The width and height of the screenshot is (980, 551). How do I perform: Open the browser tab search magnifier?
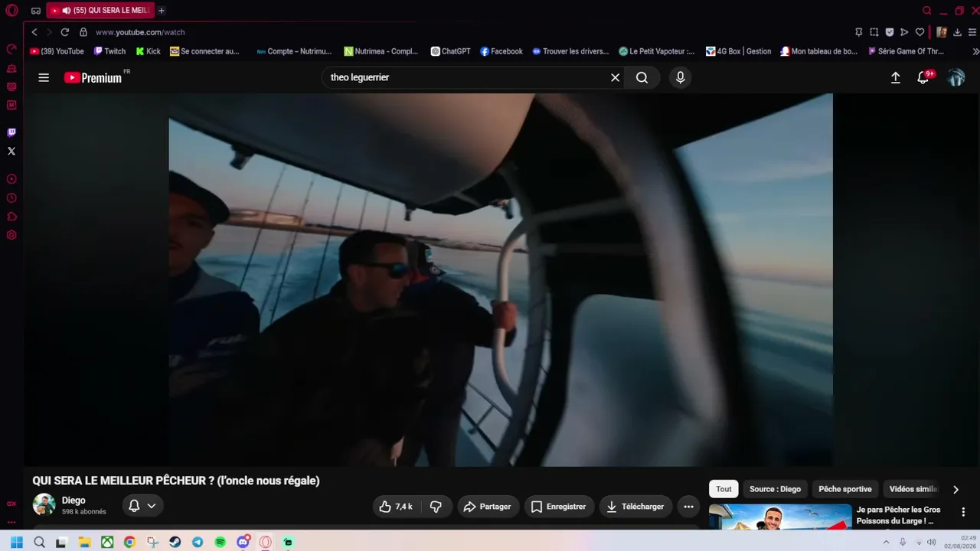tap(927, 11)
